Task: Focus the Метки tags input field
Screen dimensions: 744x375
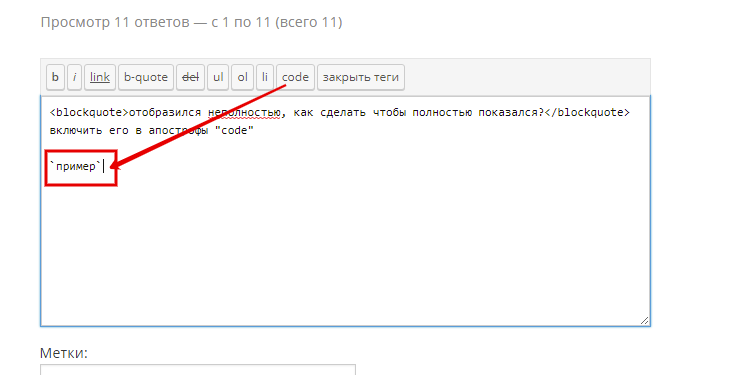Action: click(198, 370)
